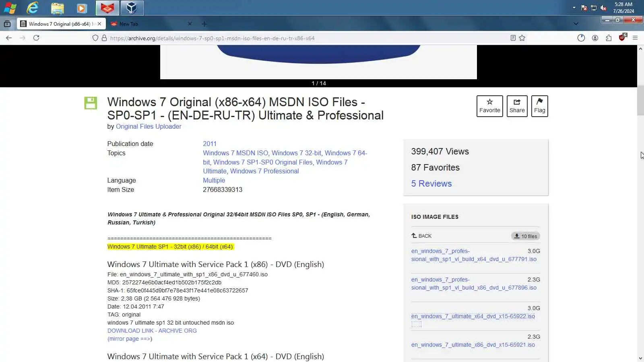Launch Internet Explorer from the taskbar

[x=33, y=8]
